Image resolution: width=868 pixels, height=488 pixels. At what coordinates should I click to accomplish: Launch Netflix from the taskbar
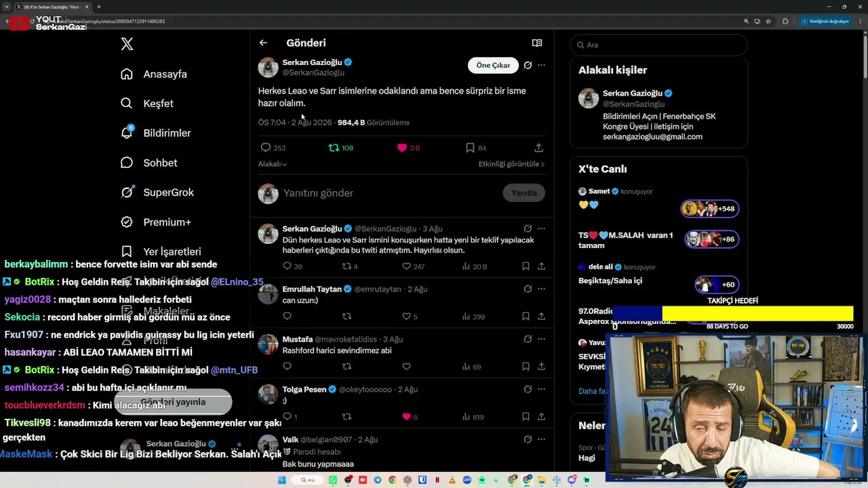[437, 480]
